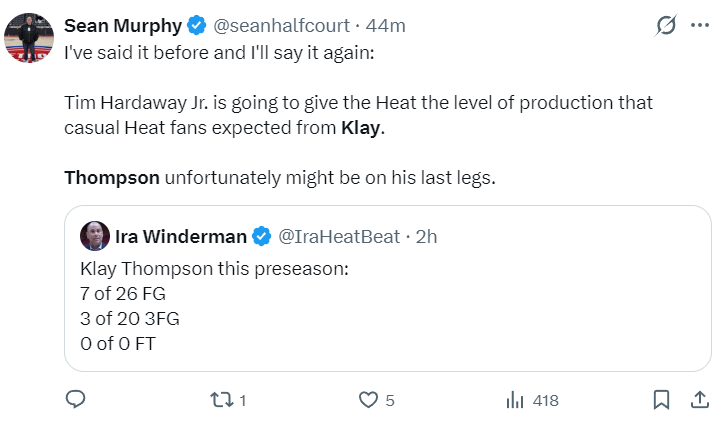Viewport: 725px width, 421px height.
Task: Click the @IraHeatBeat handle
Action: click(339, 237)
